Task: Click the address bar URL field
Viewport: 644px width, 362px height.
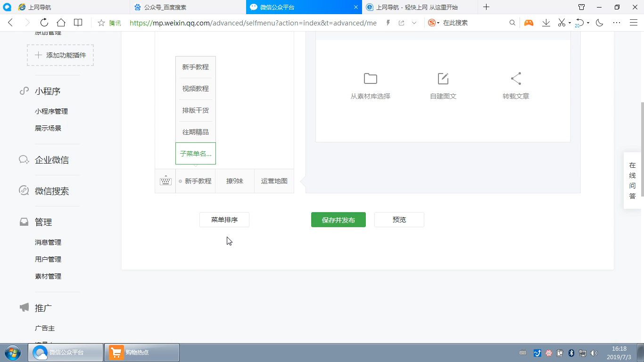Action: tap(253, 23)
